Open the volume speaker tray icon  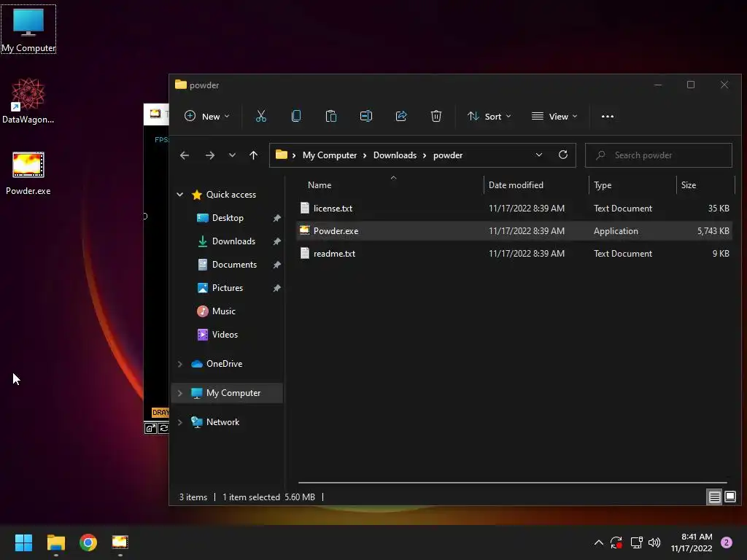pos(654,542)
